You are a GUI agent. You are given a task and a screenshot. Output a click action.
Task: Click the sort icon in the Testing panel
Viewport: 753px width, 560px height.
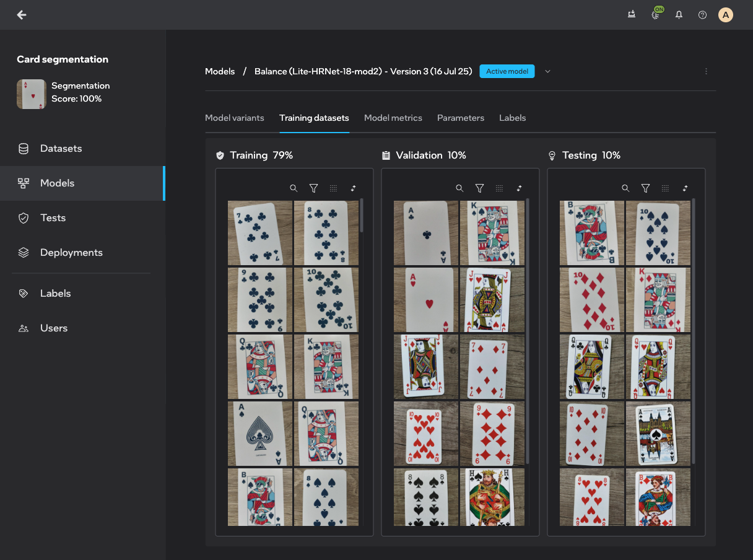coord(685,188)
